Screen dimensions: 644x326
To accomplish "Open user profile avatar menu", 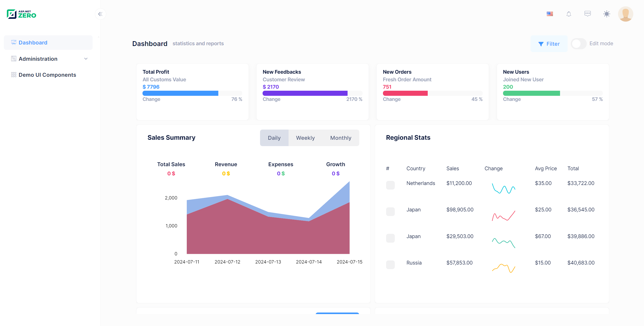I will [x=625, y=14].
